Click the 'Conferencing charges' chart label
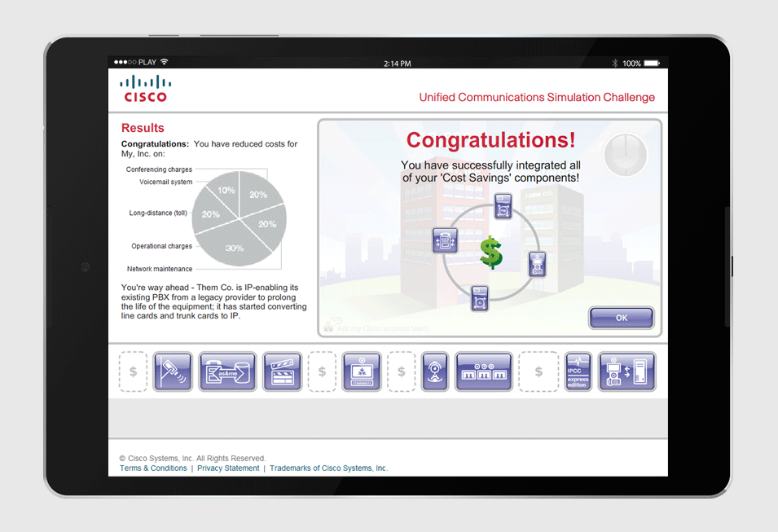 (159, 169)
